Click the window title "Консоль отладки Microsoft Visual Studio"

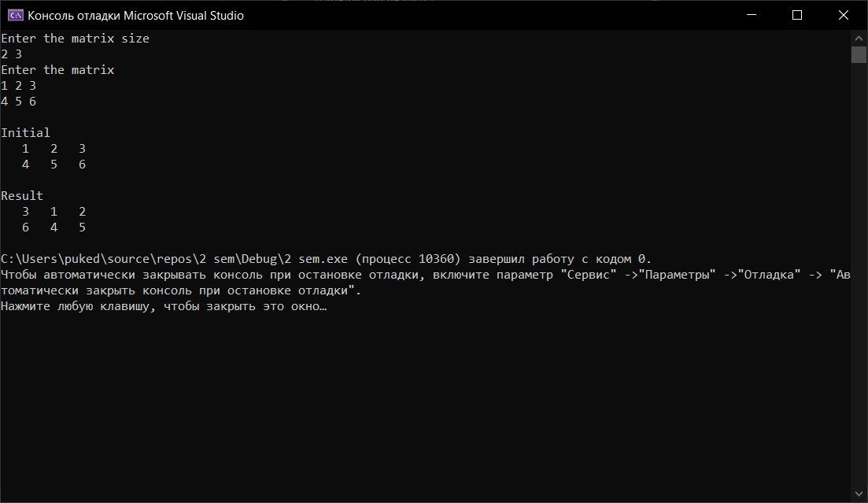pos(136,16)
